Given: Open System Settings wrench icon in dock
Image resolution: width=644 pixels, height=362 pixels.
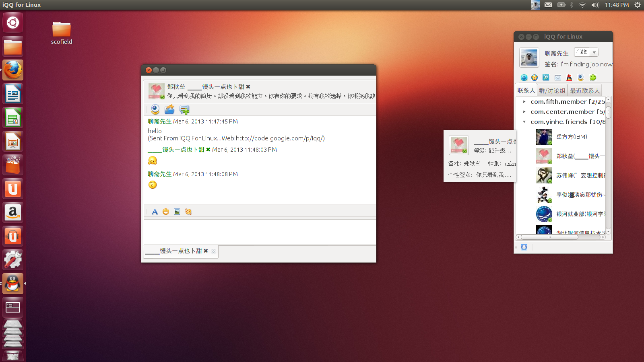Looking at the screenshot, I should click(x=13, y=260).
